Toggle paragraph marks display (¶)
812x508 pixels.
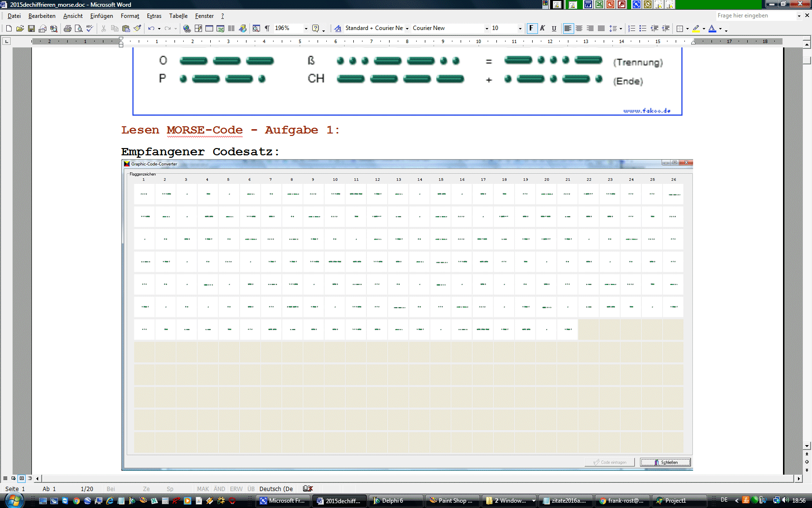[x=267, y=29]
